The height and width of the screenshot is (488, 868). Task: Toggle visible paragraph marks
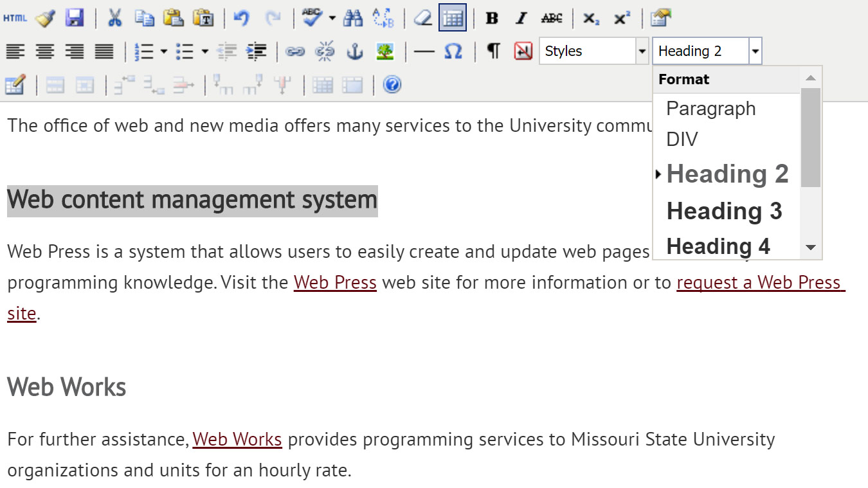492,51
